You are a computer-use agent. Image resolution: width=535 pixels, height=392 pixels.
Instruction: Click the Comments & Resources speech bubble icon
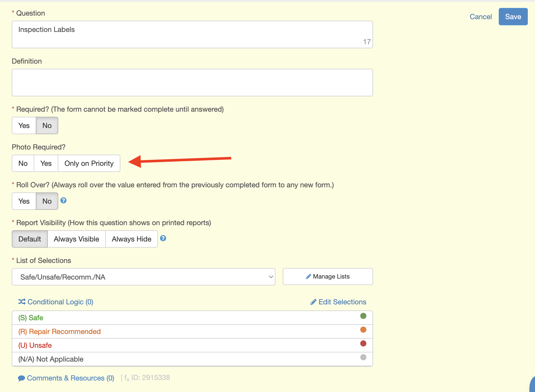pos(21,378)
